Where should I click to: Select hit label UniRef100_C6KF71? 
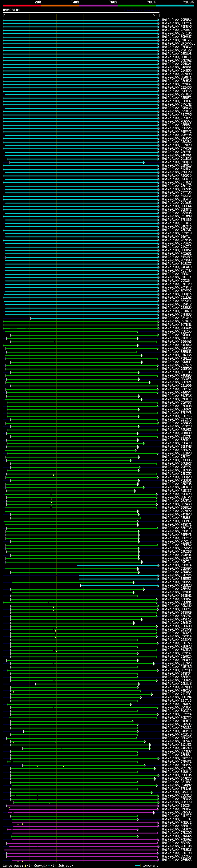pos(177,57)
